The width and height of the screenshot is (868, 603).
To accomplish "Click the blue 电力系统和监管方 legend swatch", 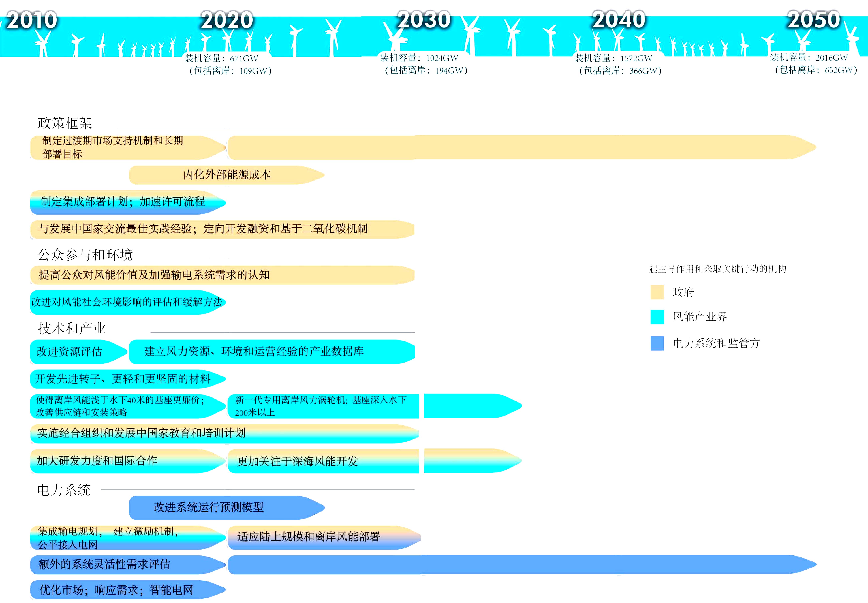I will pyautogui.click(x=657, y=343).
